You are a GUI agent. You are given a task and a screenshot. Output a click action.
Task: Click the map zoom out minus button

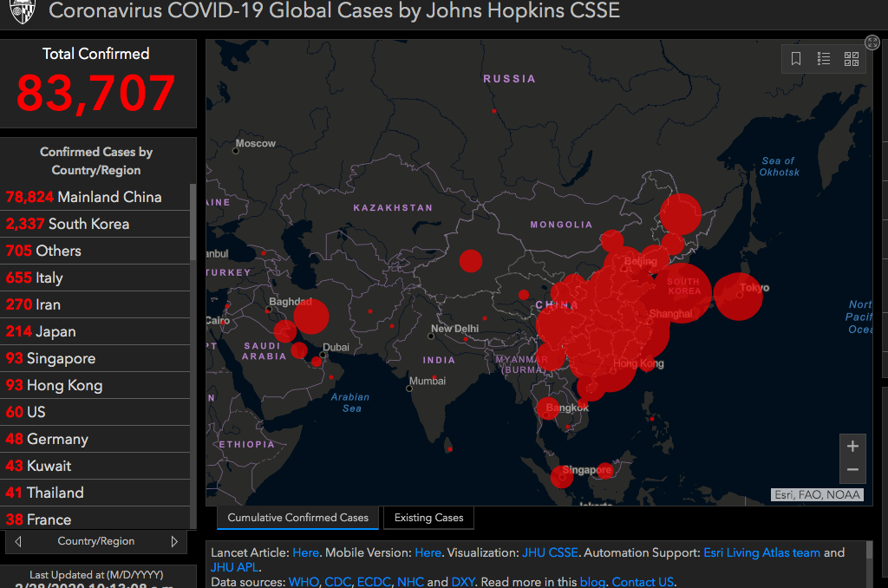point(852,470)
